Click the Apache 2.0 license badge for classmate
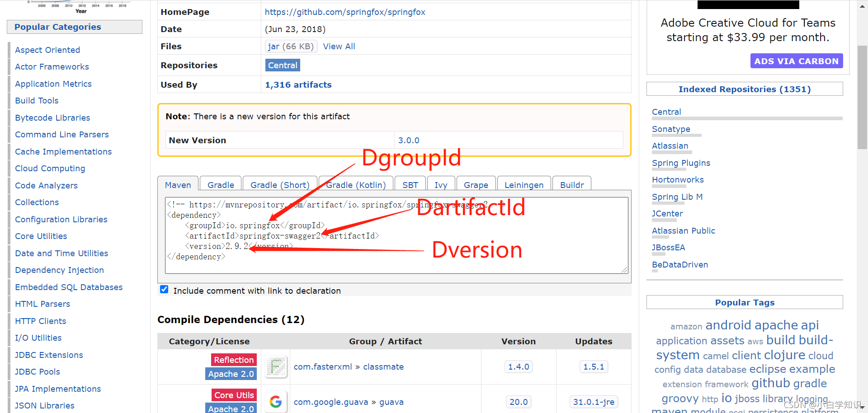The width and height of the screenshot is (868, 413). [231, 374]
